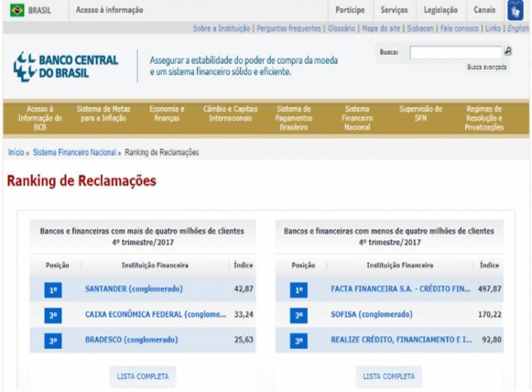Click the index value 42,87
The image size is (532, 392).
(x=244, y=289)
